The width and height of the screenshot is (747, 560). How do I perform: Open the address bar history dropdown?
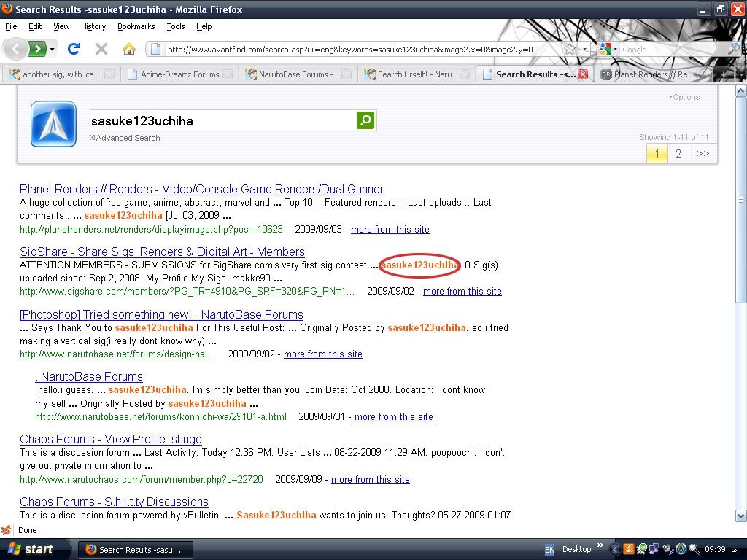pos(584,49)
